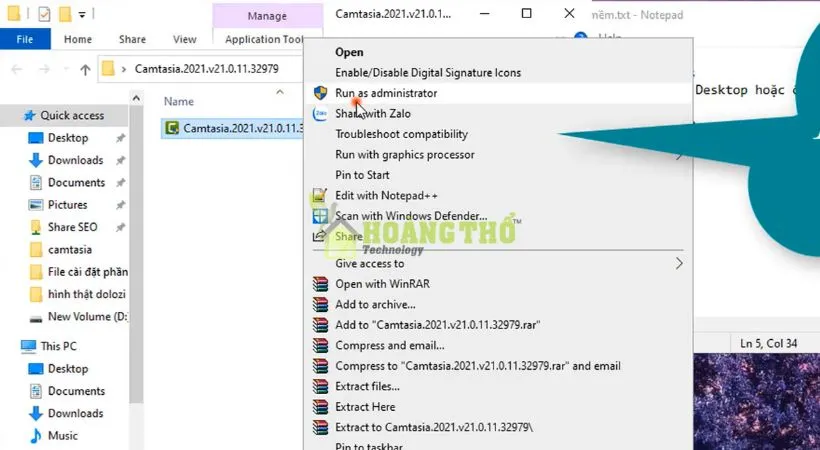Click the Zalo icon in context menu
The height and width of the screenshot is (450, 820).
(320, 114)
